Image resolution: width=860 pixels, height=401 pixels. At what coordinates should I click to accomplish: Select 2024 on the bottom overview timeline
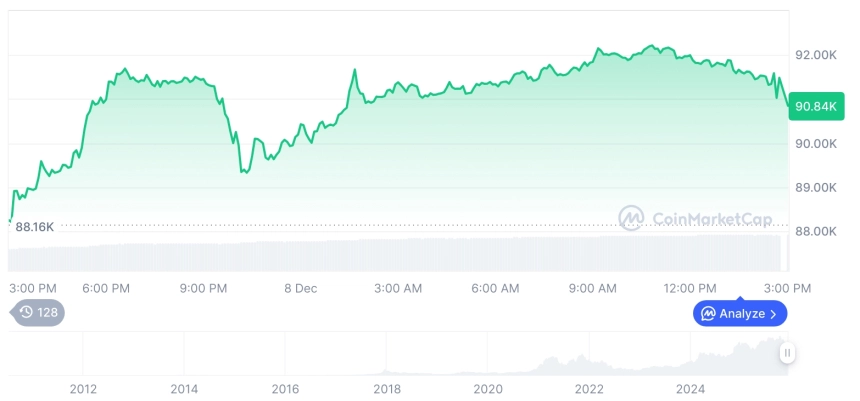point(690,389)
